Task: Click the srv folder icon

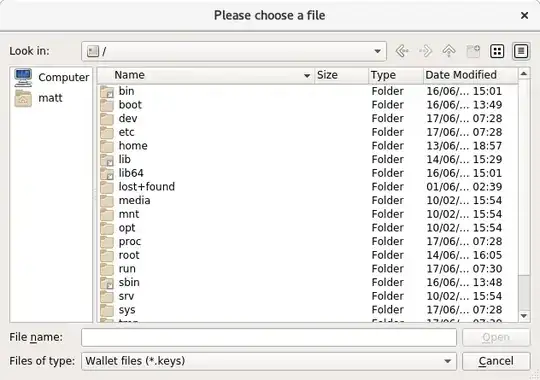Action: (x=107, y=296)
